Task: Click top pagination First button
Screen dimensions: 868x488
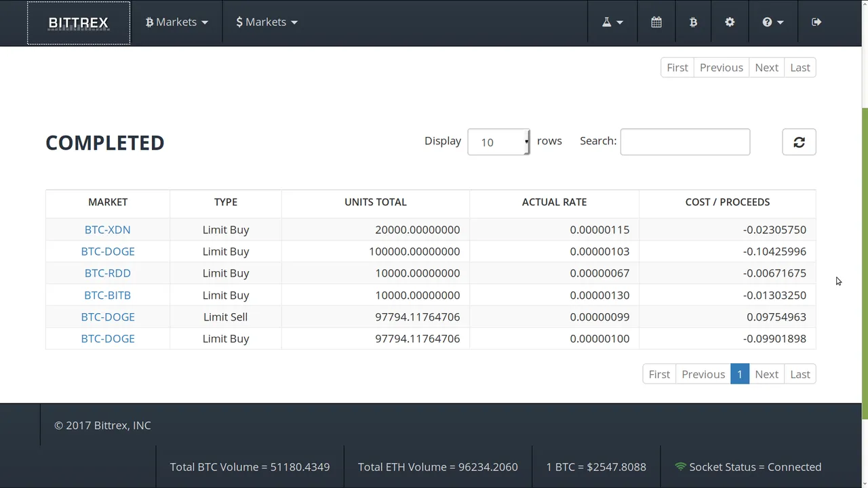Action: (x=677, y=68)
